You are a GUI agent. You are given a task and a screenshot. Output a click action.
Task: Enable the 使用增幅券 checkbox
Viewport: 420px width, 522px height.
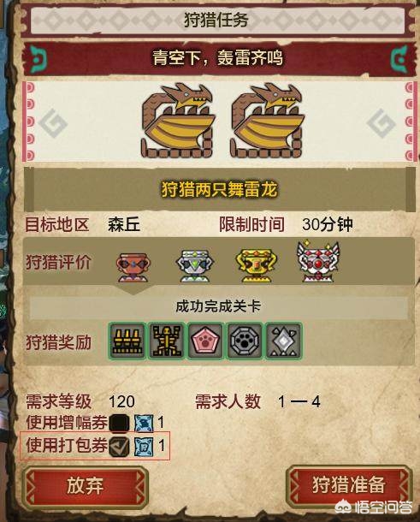click(120, 423)
